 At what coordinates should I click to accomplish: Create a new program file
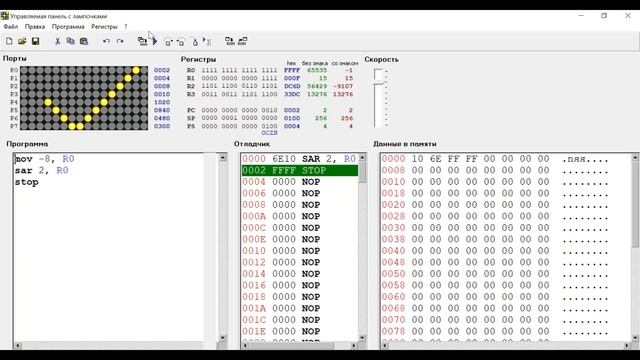tap(9, 41)
